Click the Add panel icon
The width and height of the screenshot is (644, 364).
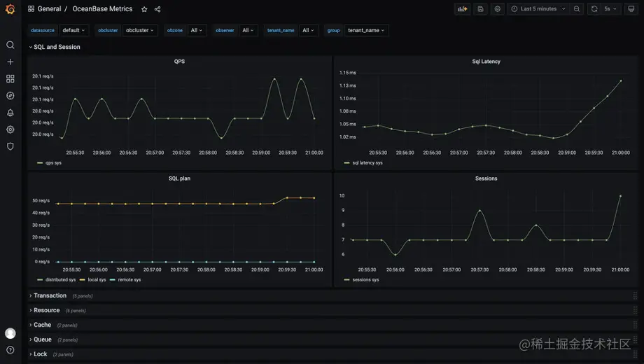[463, 8]
